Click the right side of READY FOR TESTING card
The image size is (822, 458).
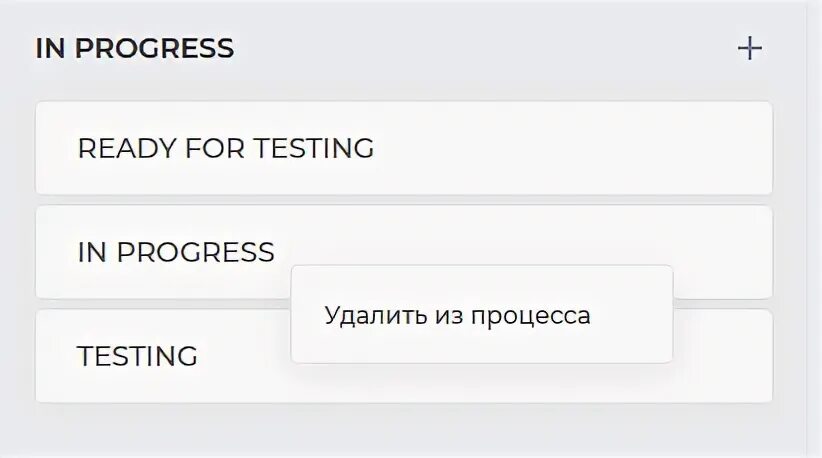point(680,148)
